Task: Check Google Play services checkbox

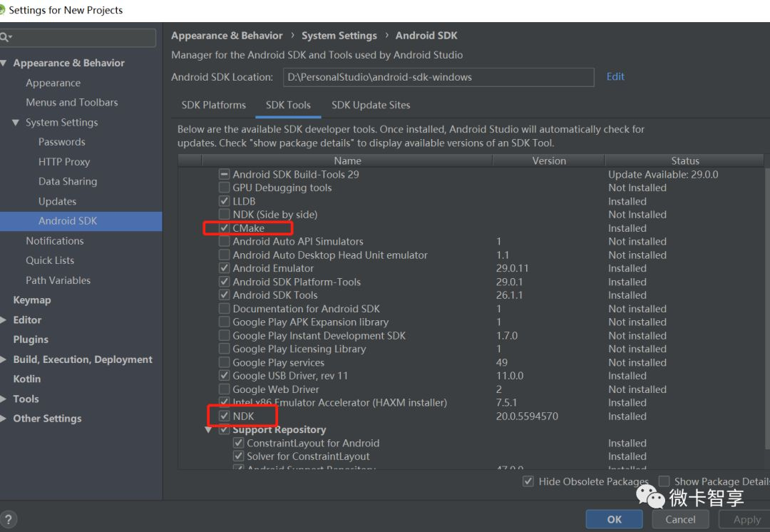Action: click(225, 362)
